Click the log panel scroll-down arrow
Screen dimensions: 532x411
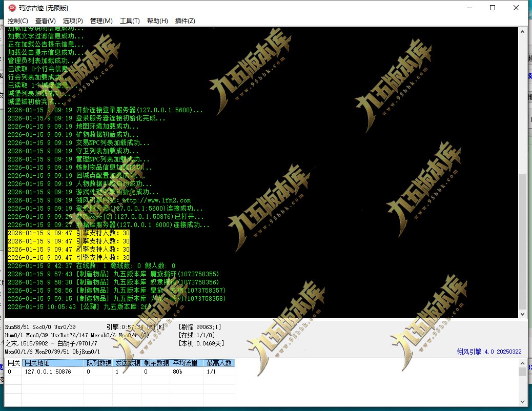click(x=522, y=314)
